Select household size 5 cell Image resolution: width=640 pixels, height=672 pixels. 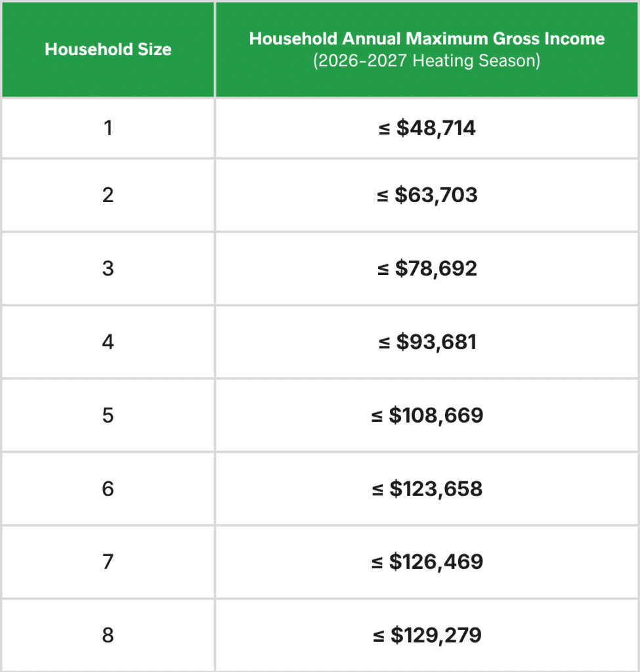(108, 415)
